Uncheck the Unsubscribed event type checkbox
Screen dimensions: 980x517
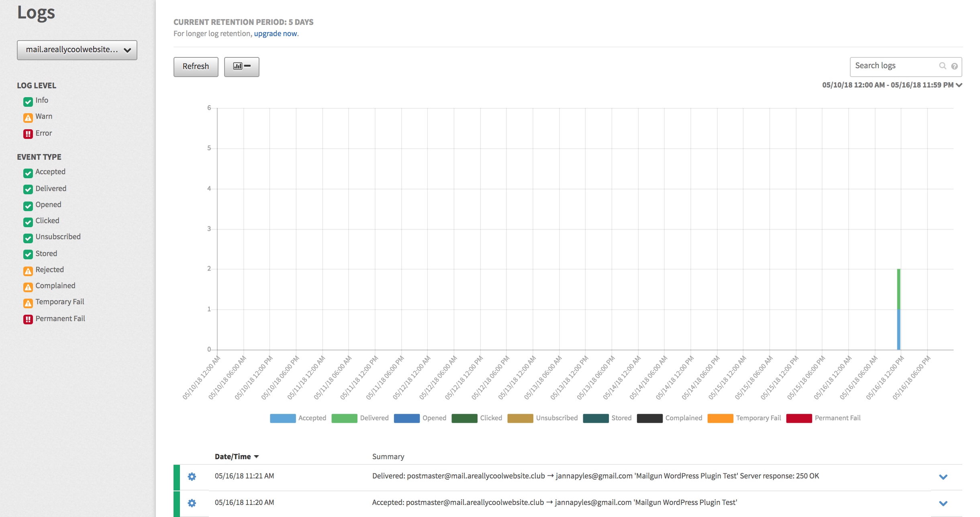point(28,238)
